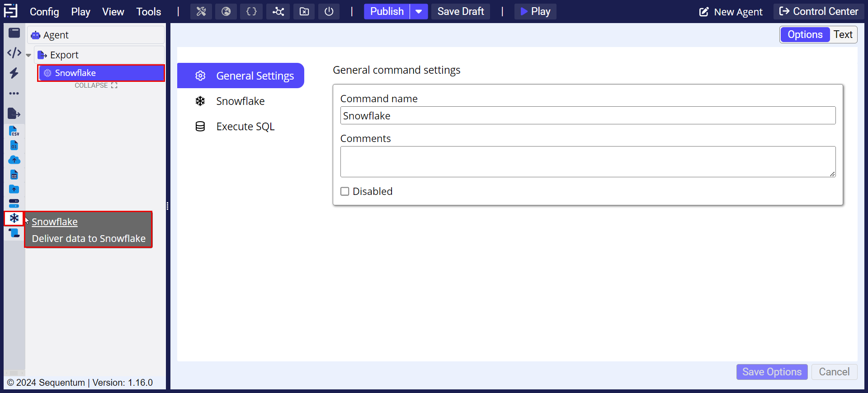This screenshot has width=868, height=393.
Task: Click the Sequentum logo icon
Action: [x=10, y=11]
